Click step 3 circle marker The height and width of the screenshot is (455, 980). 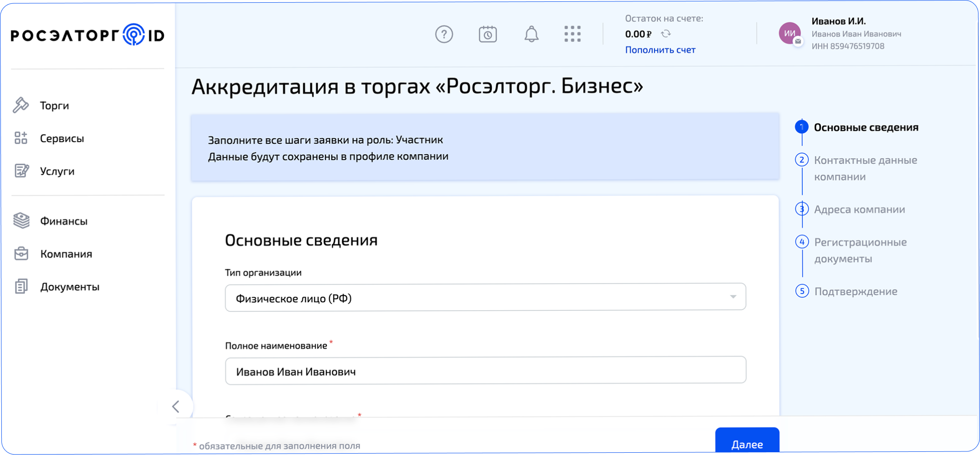802,209
